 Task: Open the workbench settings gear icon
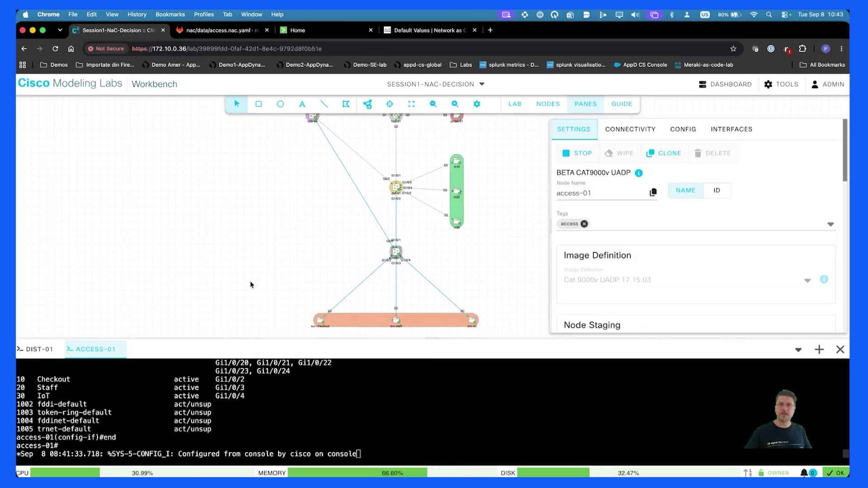[476, 104]
